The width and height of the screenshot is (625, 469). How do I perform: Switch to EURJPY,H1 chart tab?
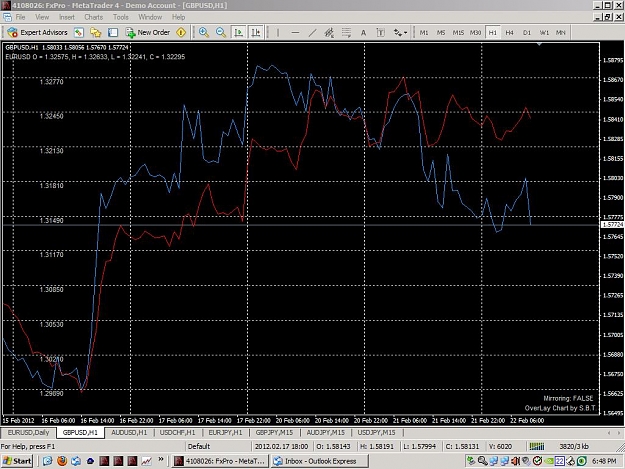point(225,433)
